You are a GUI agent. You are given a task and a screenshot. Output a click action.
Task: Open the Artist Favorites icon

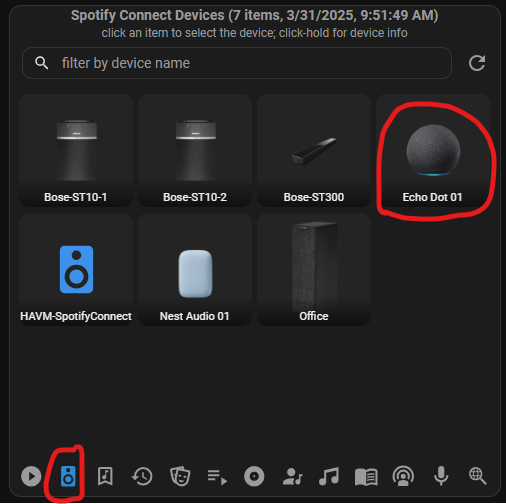coord(292,476)
